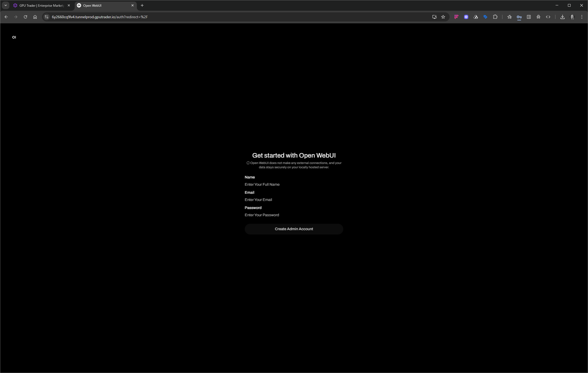Click the incognito hat-and-glasses toolbar icon
Image resolution: width=588 pixels, height=373 pixels.
point(538,17)
